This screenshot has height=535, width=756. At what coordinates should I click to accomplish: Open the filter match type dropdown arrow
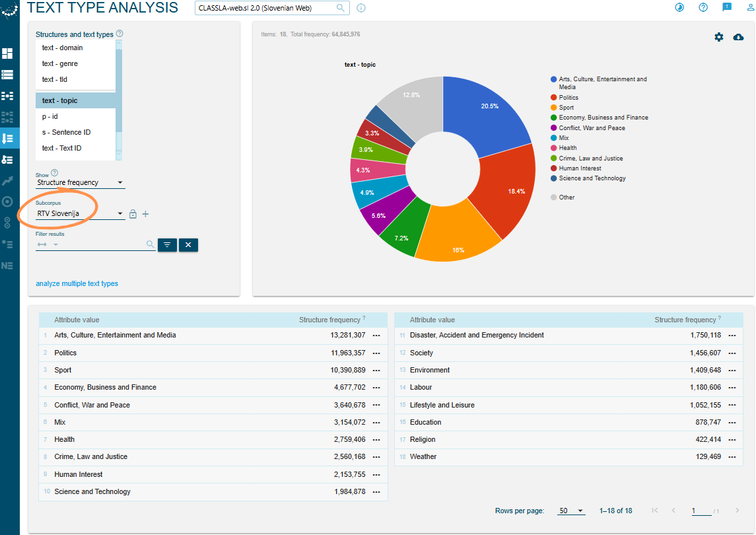click(55, 244)
